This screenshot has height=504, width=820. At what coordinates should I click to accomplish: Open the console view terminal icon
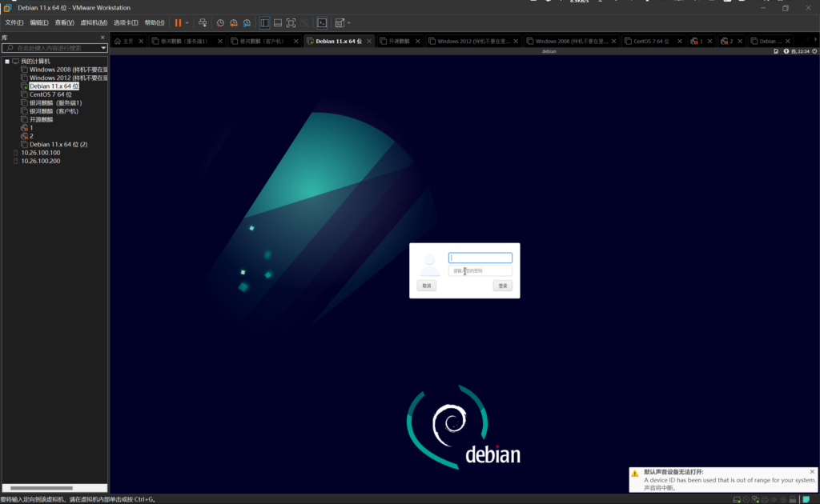click(322, 23)
